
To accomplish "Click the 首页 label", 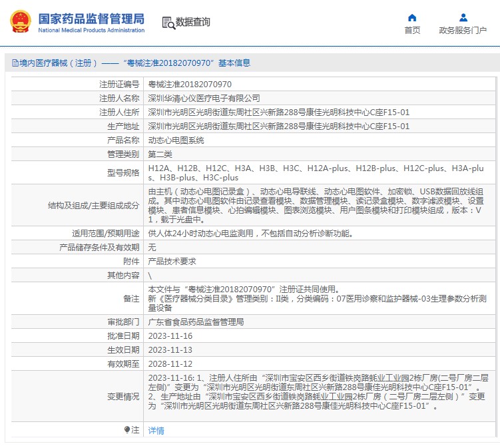I will click(412, 31).
